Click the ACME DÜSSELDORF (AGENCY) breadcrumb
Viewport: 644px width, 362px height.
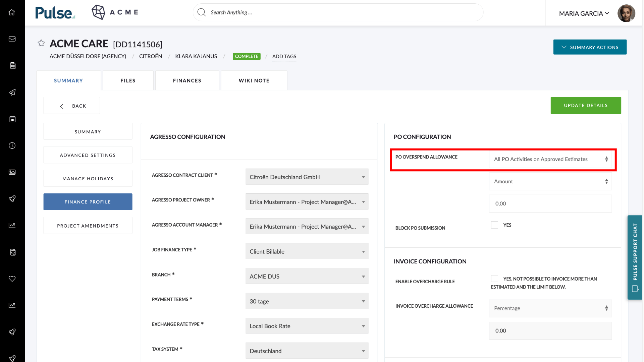88,56
